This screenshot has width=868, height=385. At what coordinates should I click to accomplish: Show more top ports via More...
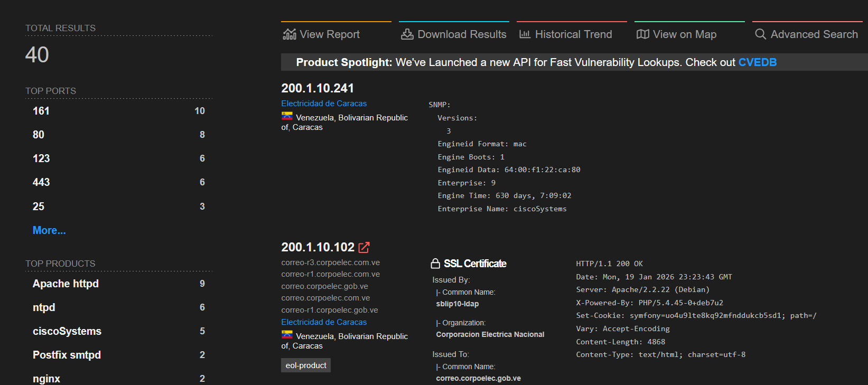tap(49, 230)
